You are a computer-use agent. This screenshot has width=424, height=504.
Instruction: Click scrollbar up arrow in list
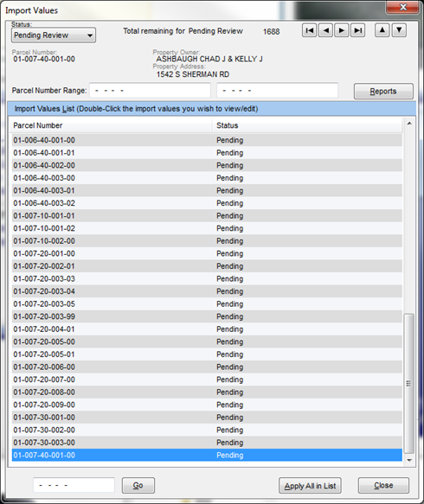[409, 124]
